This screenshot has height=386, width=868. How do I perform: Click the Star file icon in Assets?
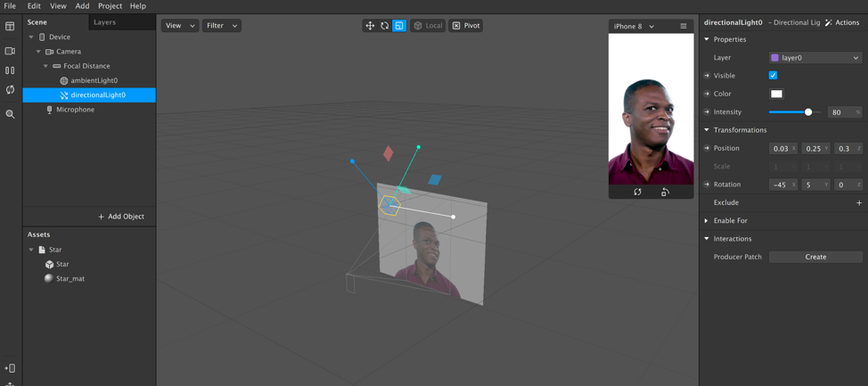click(x=42, y=250)
